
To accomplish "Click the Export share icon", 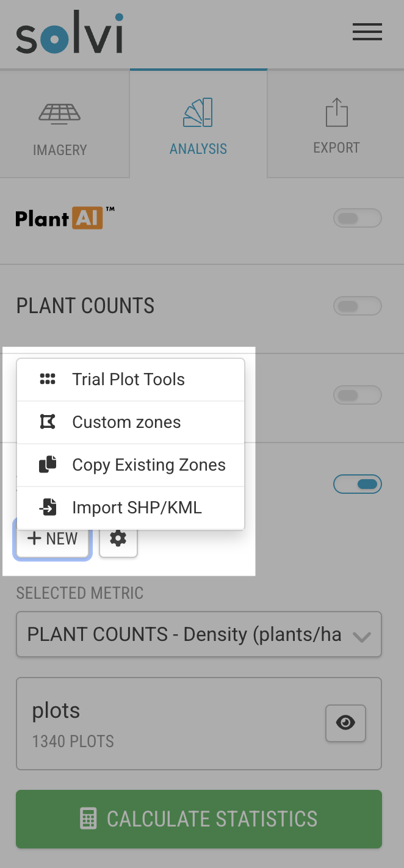I will tap(336, 114).
